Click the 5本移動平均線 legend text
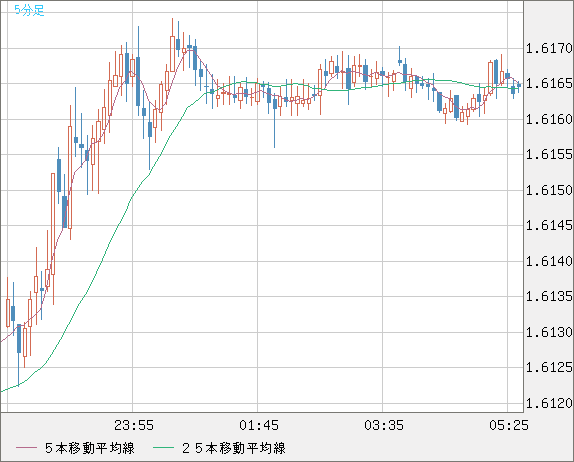Image resolution: width=574 pixels, height=462 pixels. point(90,448)
